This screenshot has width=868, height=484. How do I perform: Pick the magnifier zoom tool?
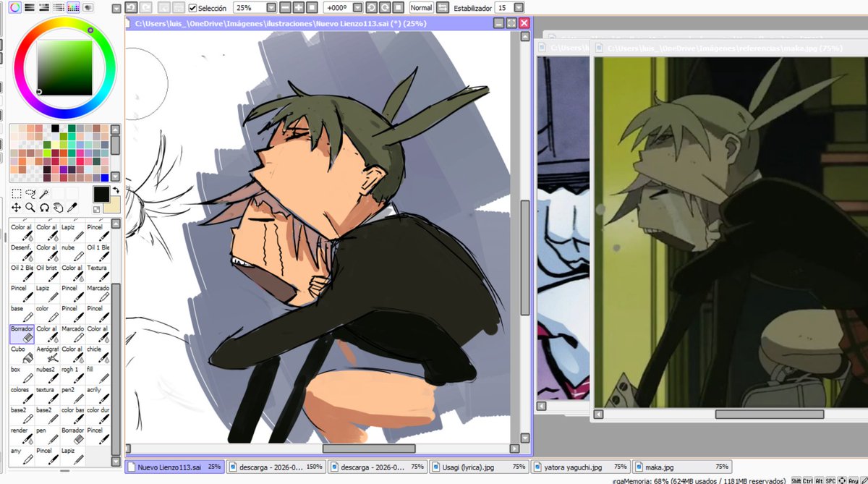[x=30, y=208]
